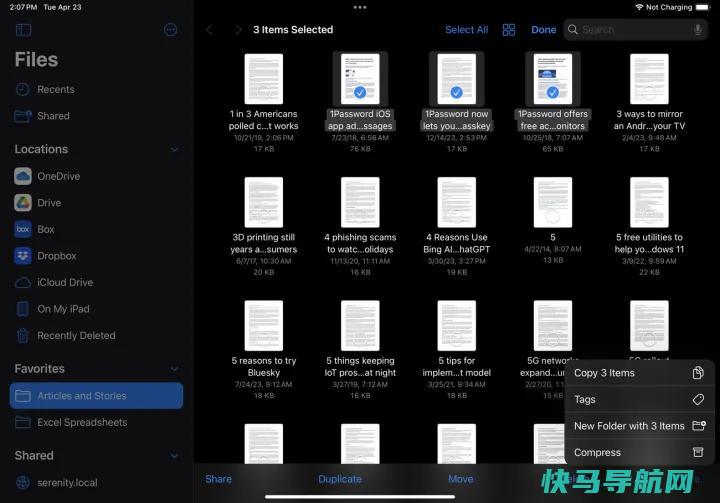
Task: Select the Articles and Stories favorite folder
Action: [96, 396]
